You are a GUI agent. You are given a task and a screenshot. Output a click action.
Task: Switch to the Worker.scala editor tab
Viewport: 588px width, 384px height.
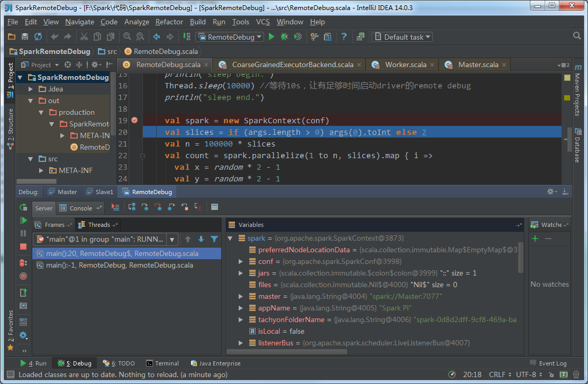coord(402,65)
